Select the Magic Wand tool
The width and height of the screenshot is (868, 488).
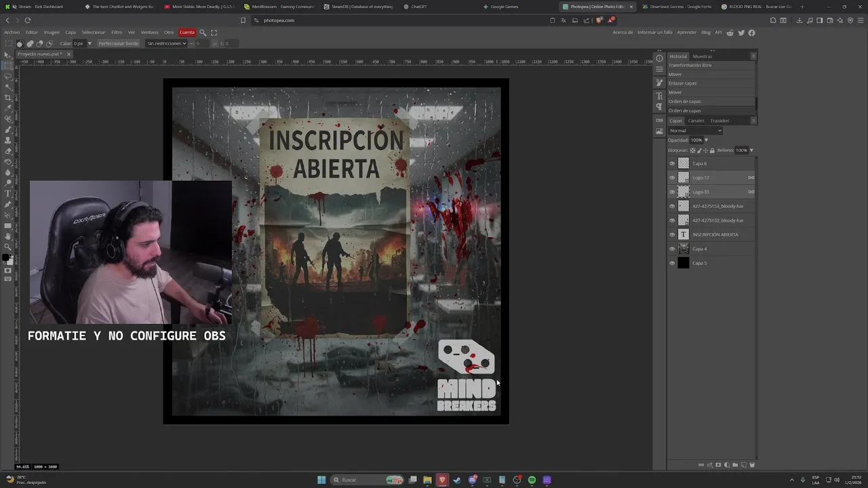tap(8, 87)
